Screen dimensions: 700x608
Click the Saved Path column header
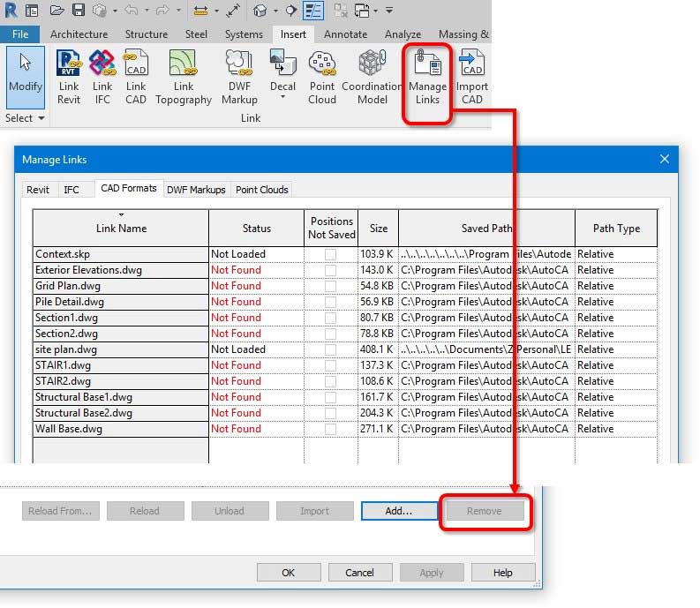(486, 229)
